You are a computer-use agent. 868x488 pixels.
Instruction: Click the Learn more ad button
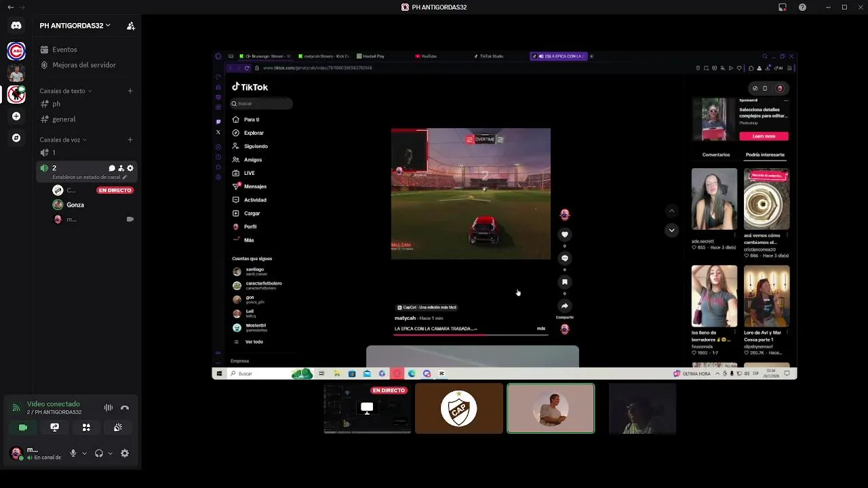(764, 136)
